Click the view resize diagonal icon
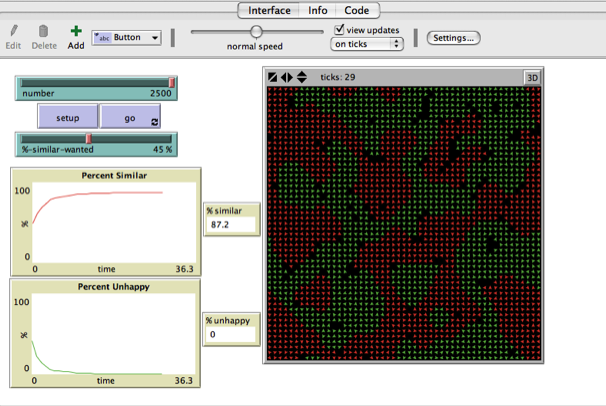The width and height of the screenshot is (606, 406). click(272, 77)
